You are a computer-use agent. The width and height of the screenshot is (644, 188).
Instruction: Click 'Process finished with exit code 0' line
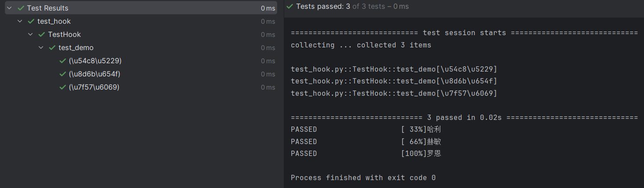[363, 178]
